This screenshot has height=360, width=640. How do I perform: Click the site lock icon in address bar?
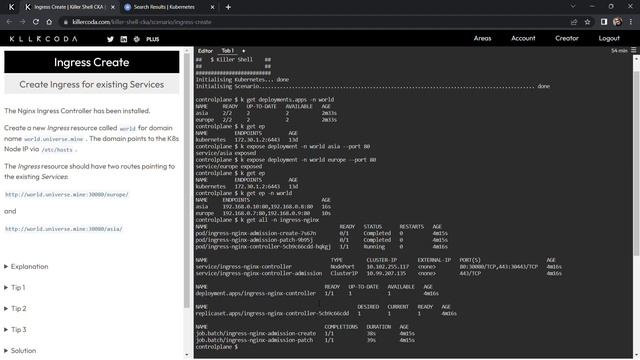(65, 22)
